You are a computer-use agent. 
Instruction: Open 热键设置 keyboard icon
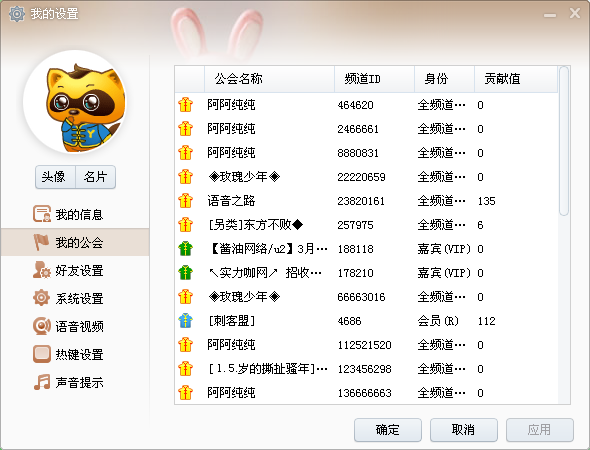click(41, 354)
